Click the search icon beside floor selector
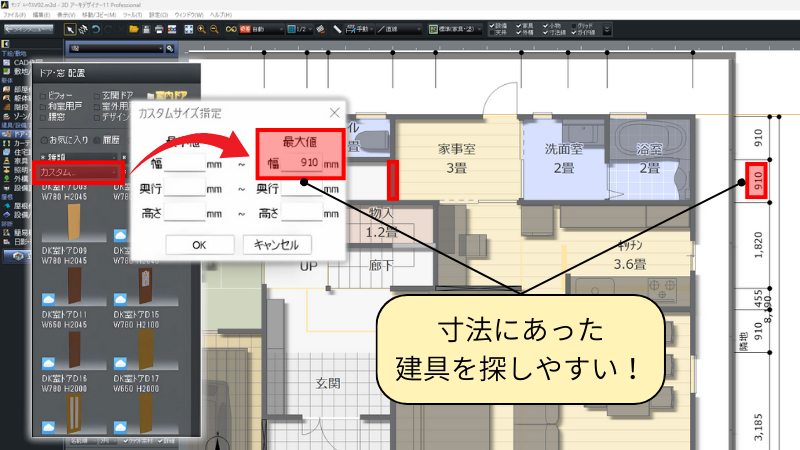The image size is (800, 450). 170,48
